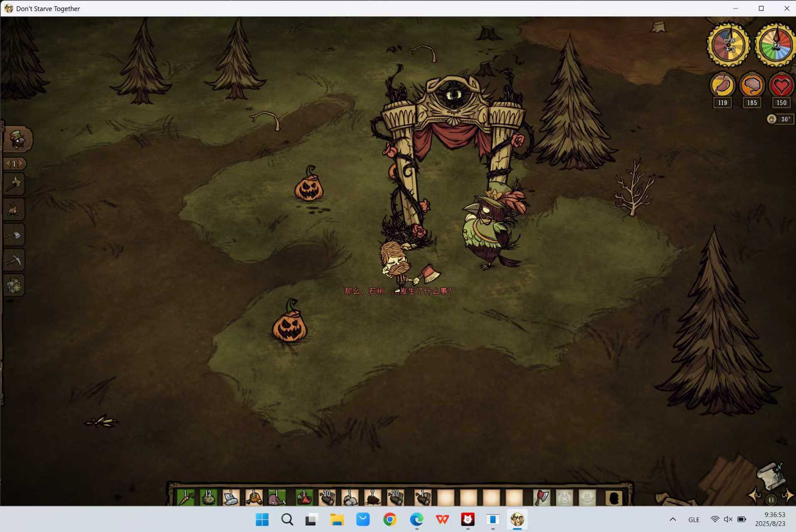Viewport: 796px width, 532px height.
Task: Craft the pinned axe recipe
Action: point(14,235)
